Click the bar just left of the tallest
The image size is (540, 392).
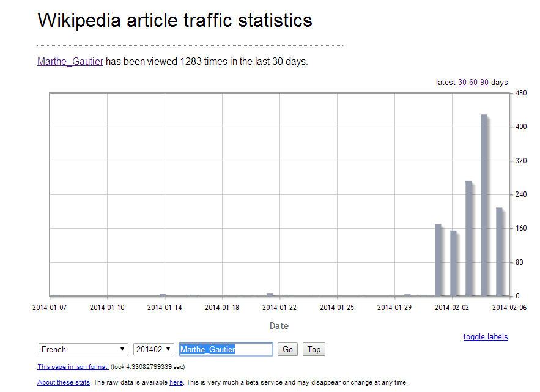468,239
